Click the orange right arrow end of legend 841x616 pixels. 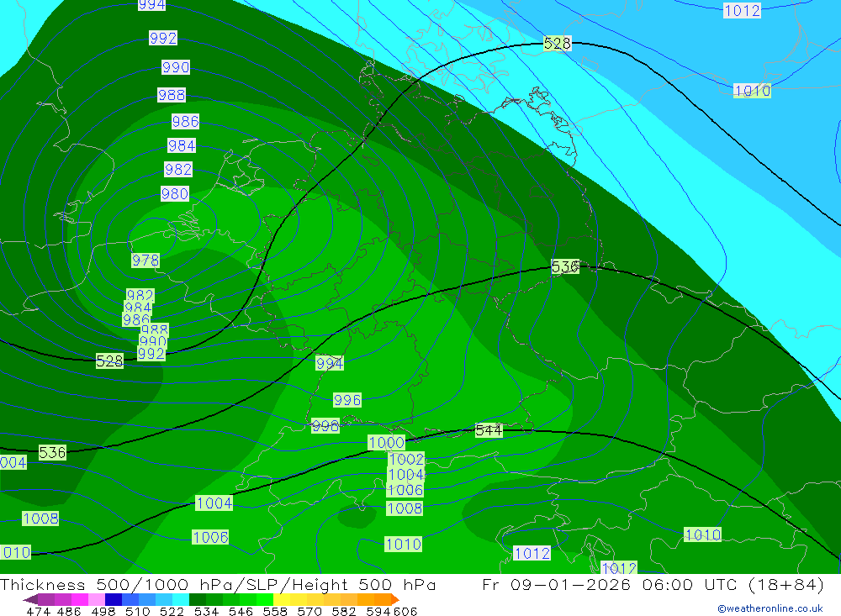coord(394,599)
